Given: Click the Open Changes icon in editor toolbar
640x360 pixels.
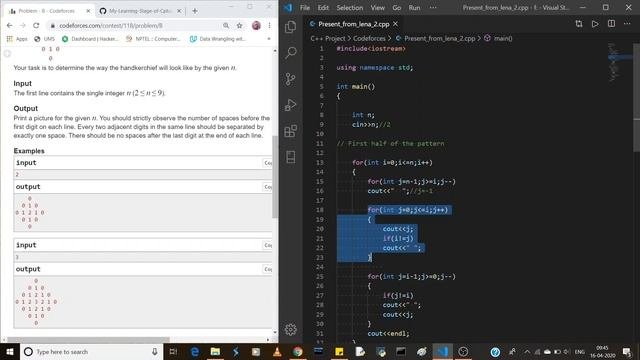Looking at the screenshot, I should 579,24.
